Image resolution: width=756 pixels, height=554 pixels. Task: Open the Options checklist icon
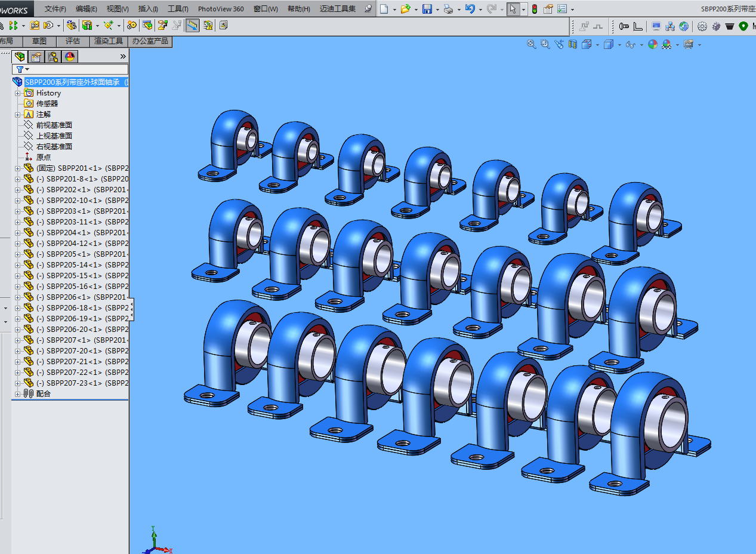click(562, 9)
